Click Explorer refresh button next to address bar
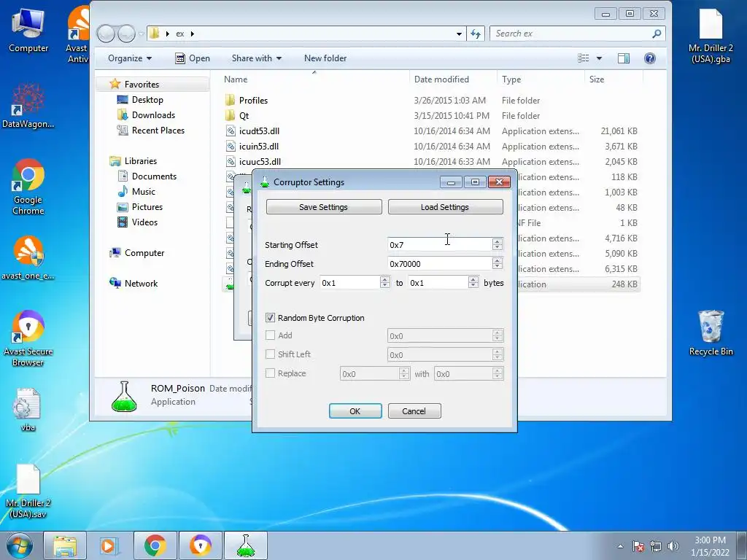This screenshot has width=747, height=560. [476, 34]
